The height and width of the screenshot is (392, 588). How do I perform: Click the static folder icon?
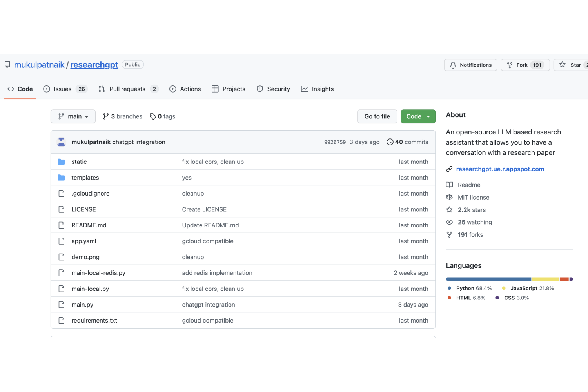coord(61,162)
